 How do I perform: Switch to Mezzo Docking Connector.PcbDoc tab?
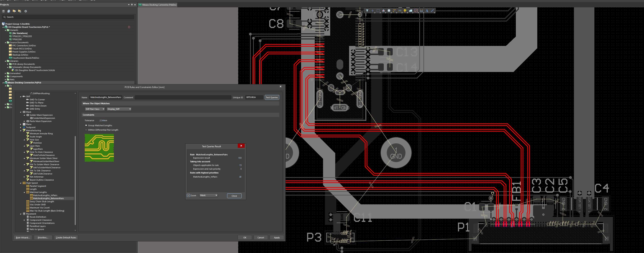point(158,5)
